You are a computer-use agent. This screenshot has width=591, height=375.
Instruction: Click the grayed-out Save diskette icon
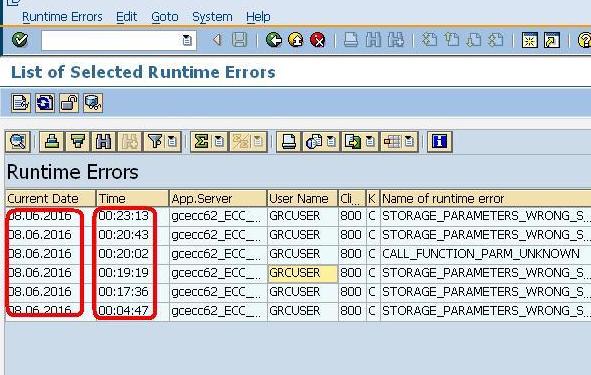[239, 40]
